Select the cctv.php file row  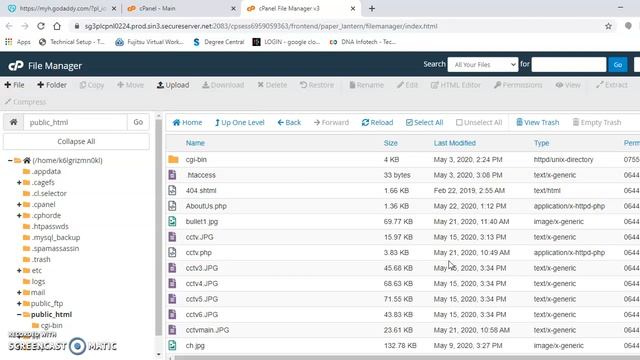tap(403, 253)
